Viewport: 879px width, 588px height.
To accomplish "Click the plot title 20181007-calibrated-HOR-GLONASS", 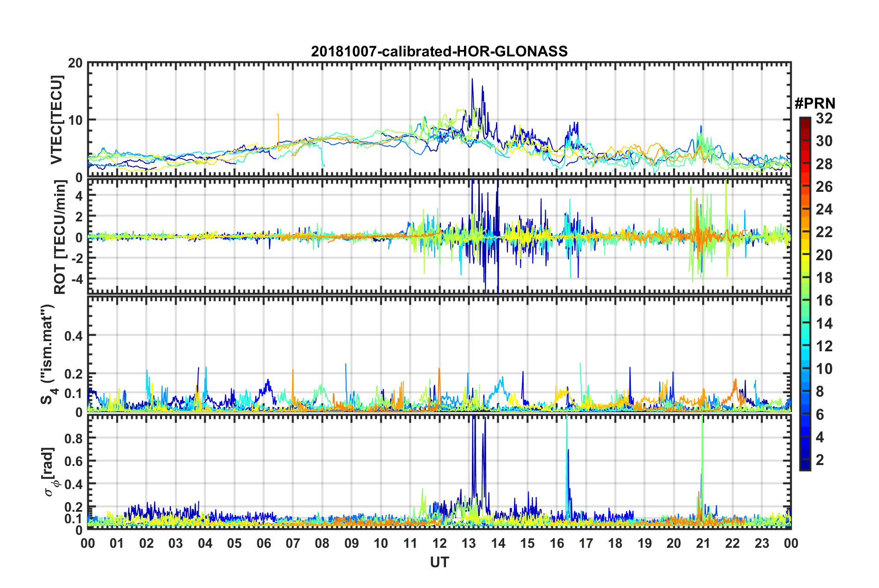I will click(439, 51).
